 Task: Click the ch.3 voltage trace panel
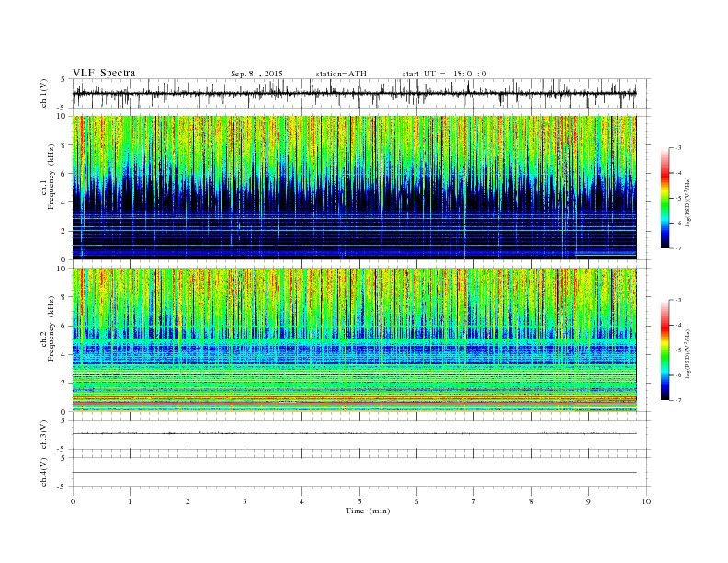360,435
